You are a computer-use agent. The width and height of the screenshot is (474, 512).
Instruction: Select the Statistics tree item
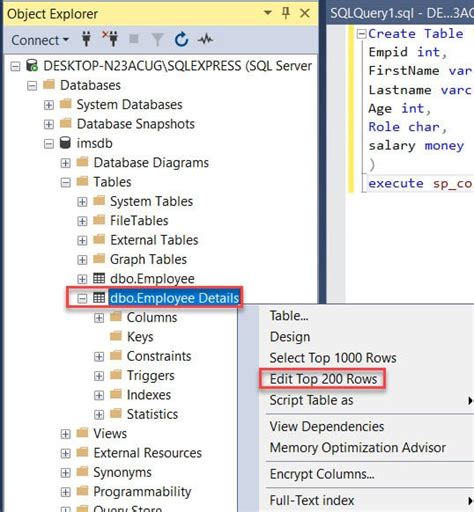point(152,414)
